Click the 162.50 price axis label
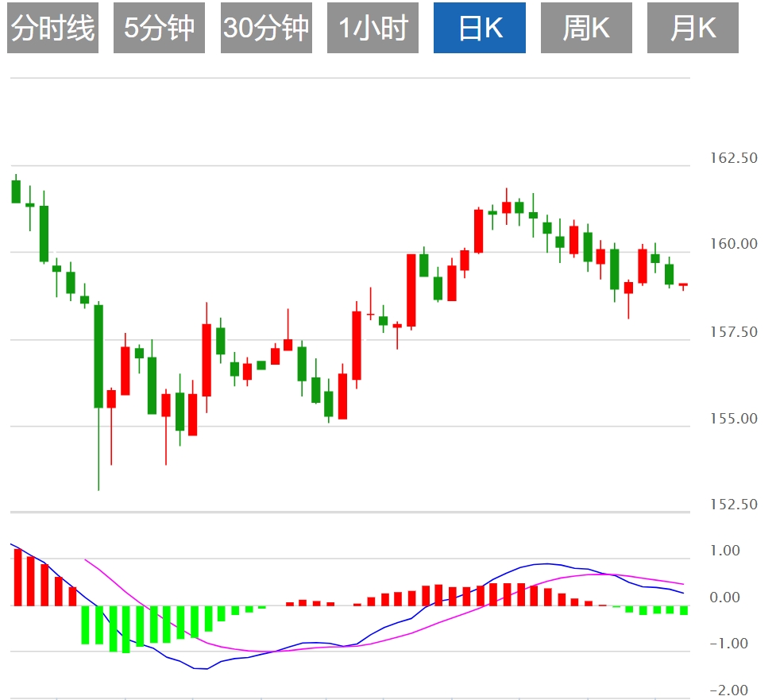The height and width of the screenshot is (700, 776). pyautogui.click(x=733, y=159)
